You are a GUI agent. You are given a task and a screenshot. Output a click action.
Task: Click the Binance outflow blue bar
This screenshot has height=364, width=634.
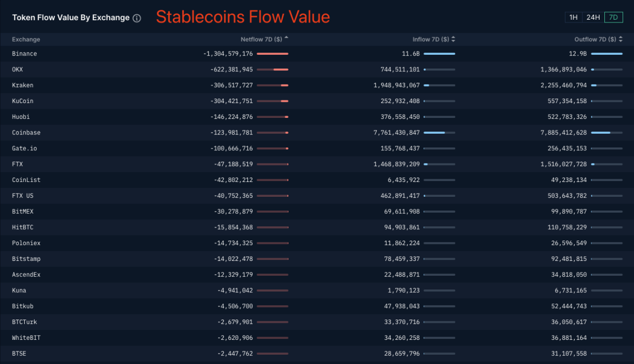[x=607, y=54]
